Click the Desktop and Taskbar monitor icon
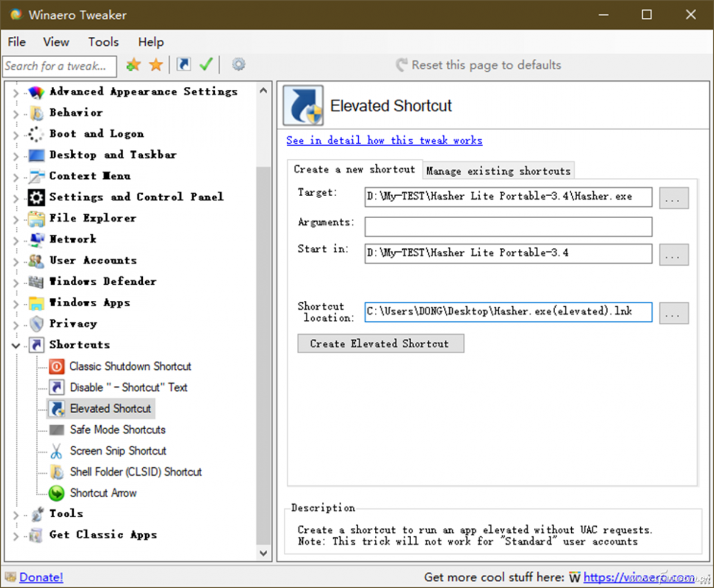Viewport: 714px width, 588px height. coord(36,155)
